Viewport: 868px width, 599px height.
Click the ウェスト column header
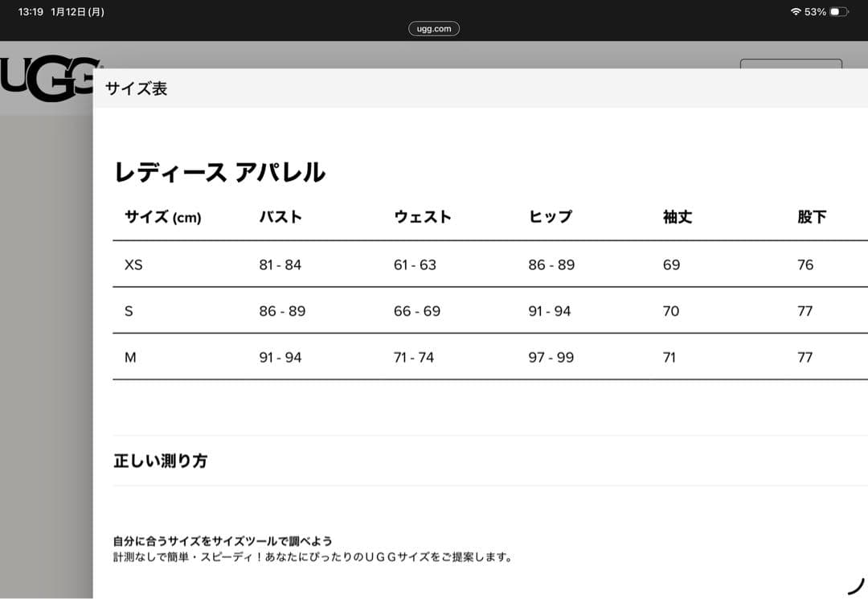422,216
